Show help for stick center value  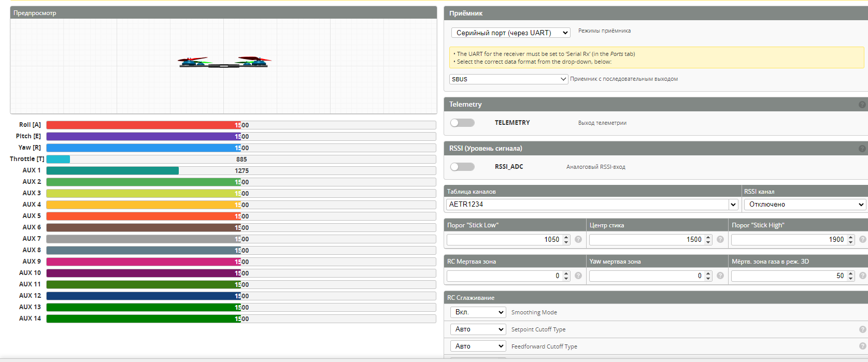coord(720,239)
